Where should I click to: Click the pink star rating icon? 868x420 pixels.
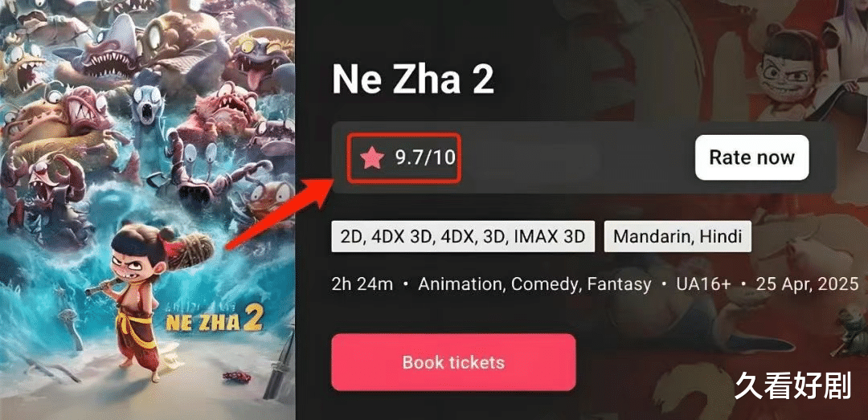tap(372, 158)
